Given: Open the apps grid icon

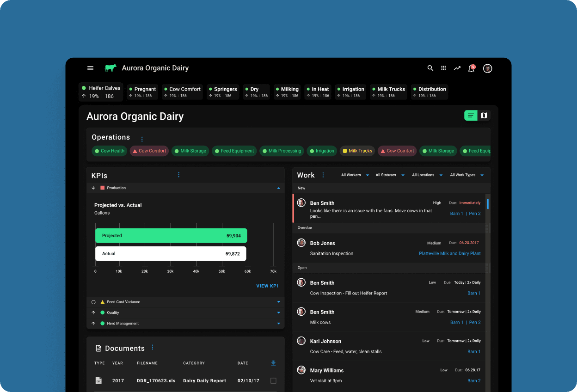Looking at the screenshot, I should click(443, 68).
